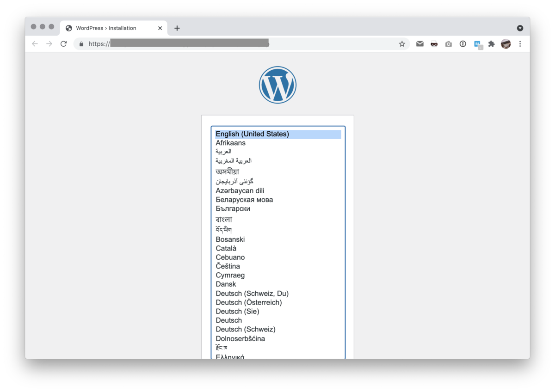Click the red close window button
The image size is (555, 392).
point(33,27)
